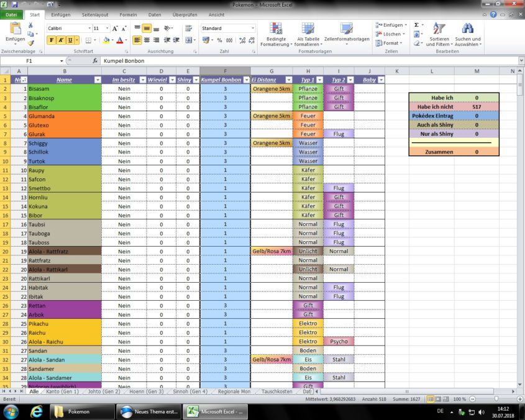Click the percent style icon
525x420 pixels.
point(220,40)
